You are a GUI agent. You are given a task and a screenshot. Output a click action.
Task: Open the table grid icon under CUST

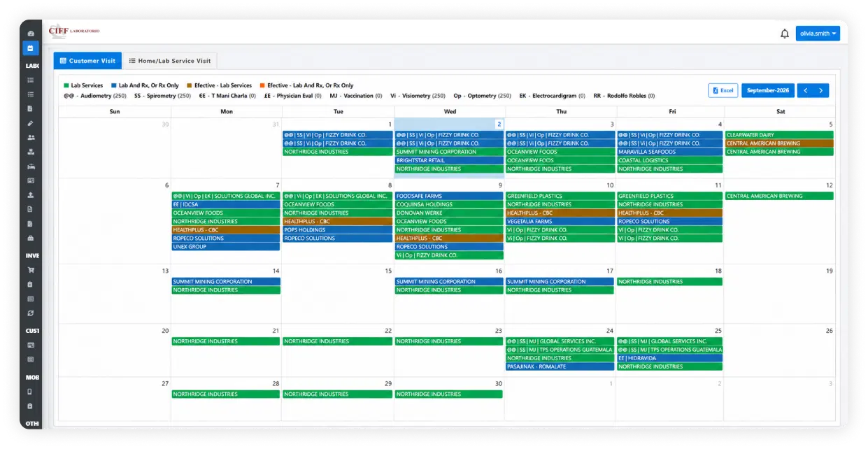click(x=30, y=359)
